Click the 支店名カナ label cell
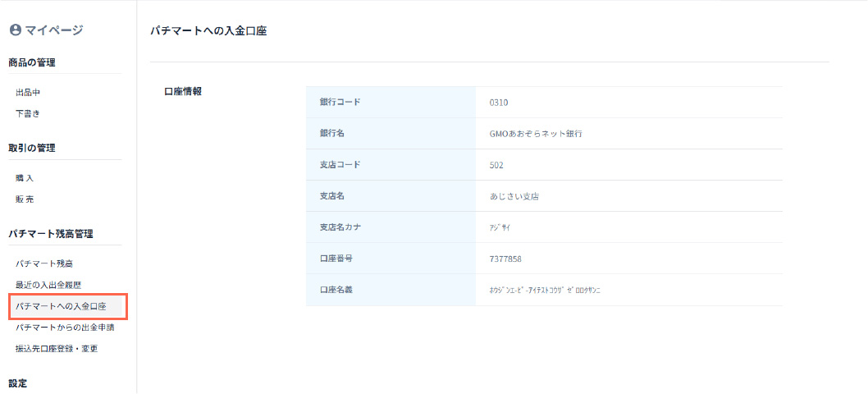 (x=345, y=227)
